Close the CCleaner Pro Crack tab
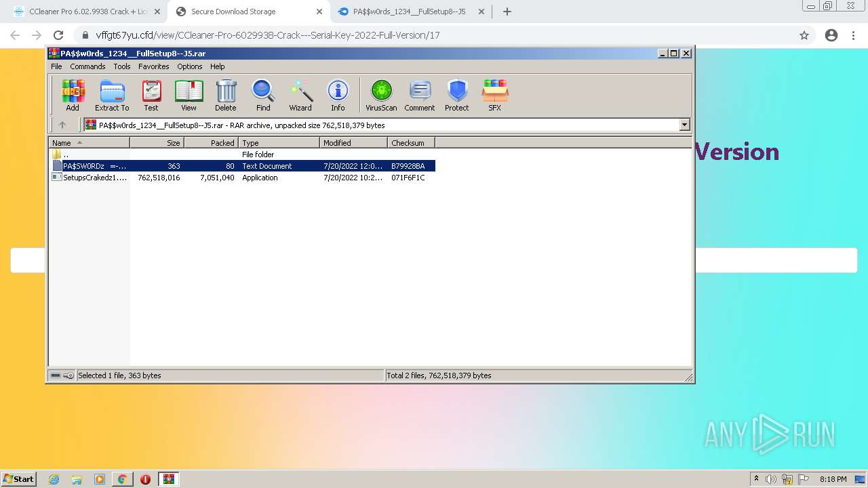The width and height of the screenshot is (868, 488). 157,12
